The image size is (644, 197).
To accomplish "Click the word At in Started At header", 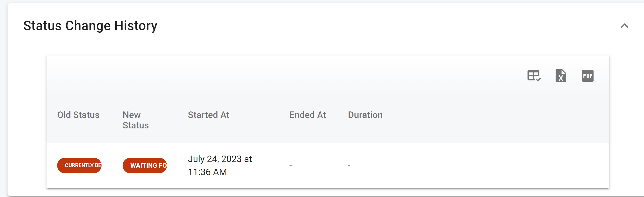I will coord(225,115).
